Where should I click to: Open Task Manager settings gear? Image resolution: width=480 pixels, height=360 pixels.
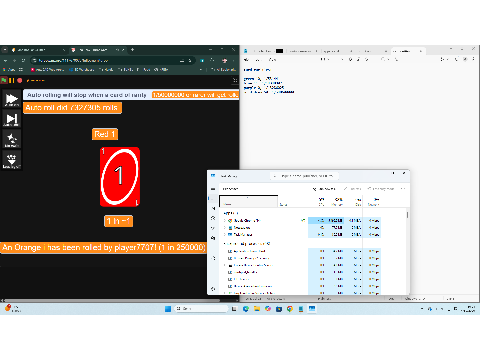[213, 289]
